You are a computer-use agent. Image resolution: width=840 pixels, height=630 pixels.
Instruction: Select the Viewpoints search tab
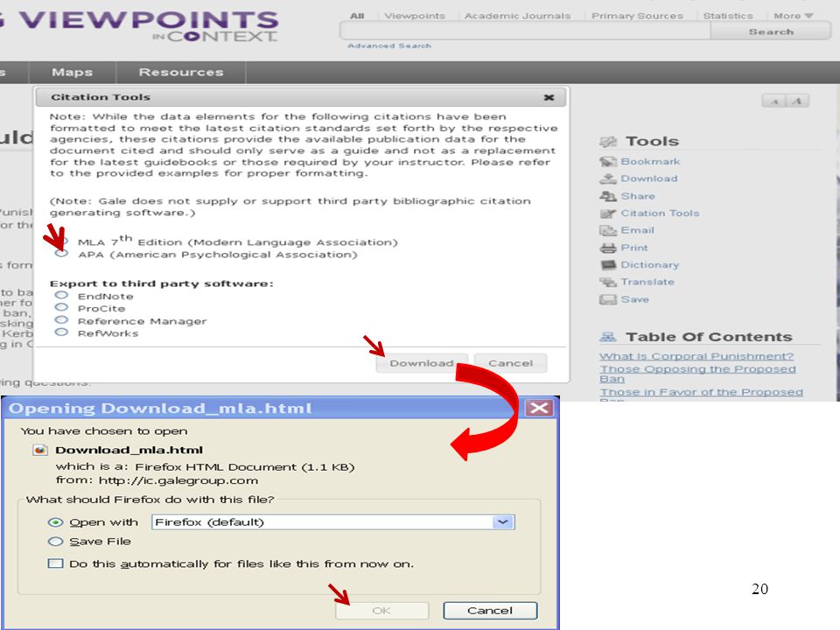[415, 16]
